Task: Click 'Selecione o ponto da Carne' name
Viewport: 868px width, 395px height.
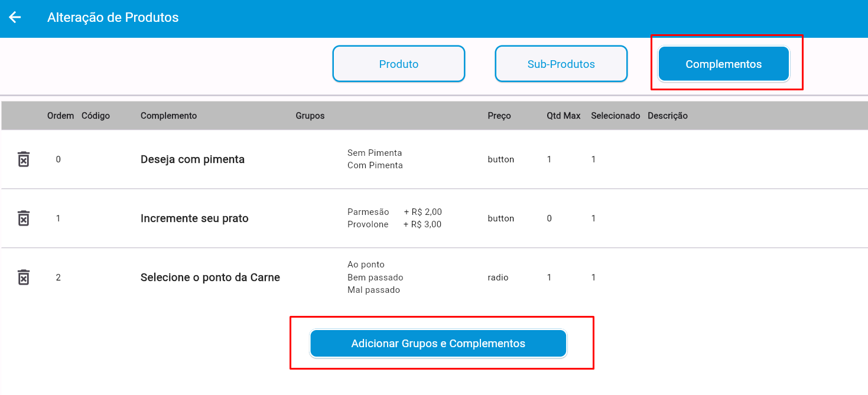Action: [x=210, y=278]
